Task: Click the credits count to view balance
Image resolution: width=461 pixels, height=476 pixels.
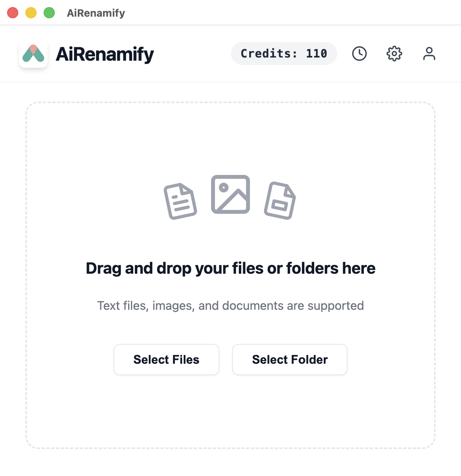Action: 315,54
